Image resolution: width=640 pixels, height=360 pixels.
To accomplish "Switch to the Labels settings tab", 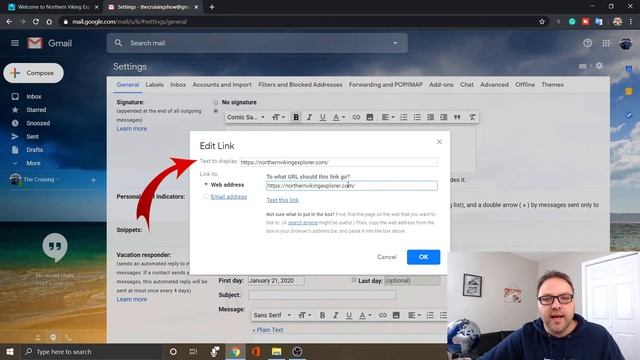I will [x=154, y=84].
